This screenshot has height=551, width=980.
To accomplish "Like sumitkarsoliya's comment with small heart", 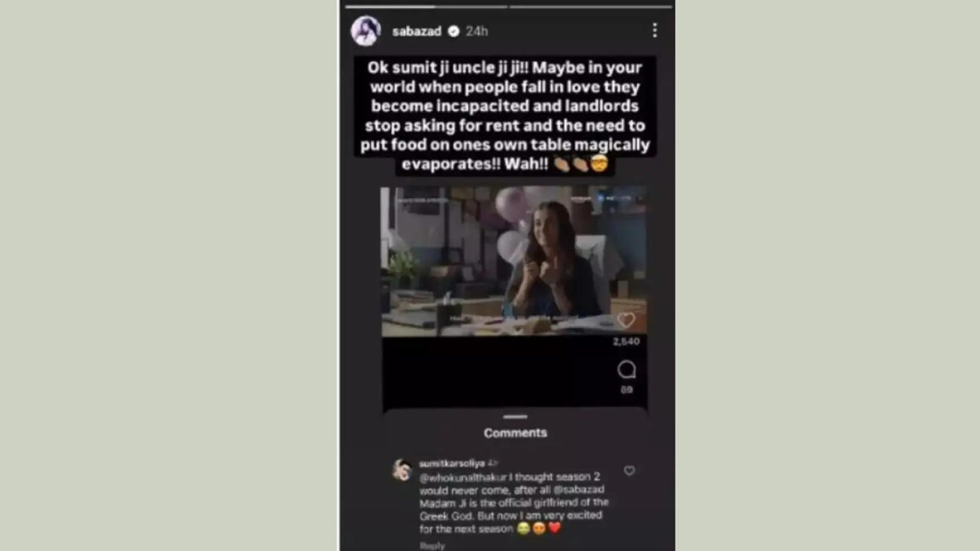I will pyautogui.click(x=629, y=470).
